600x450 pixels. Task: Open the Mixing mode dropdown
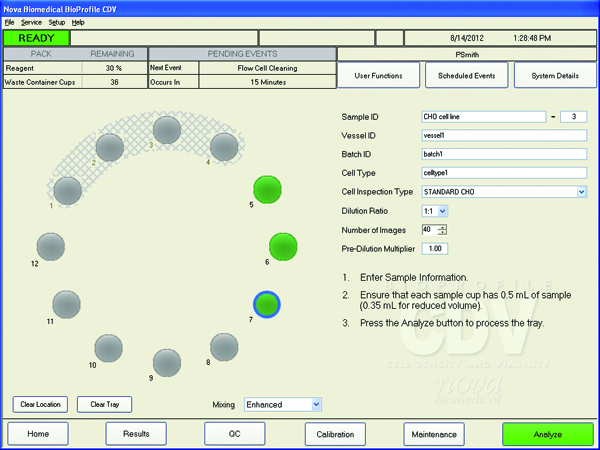click(316, 404)
